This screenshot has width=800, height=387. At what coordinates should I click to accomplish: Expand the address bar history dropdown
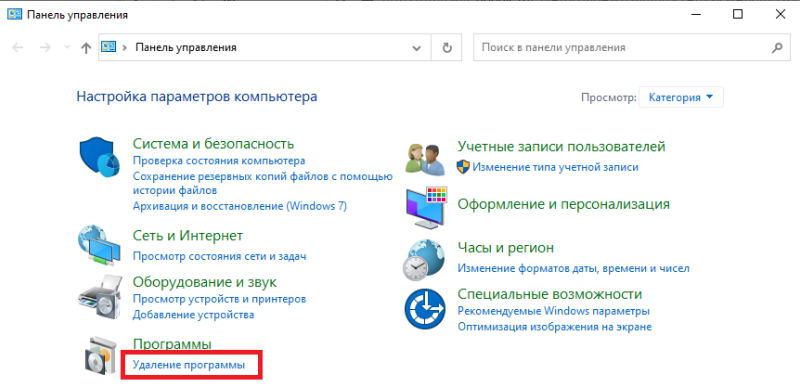tap(417, 48)
